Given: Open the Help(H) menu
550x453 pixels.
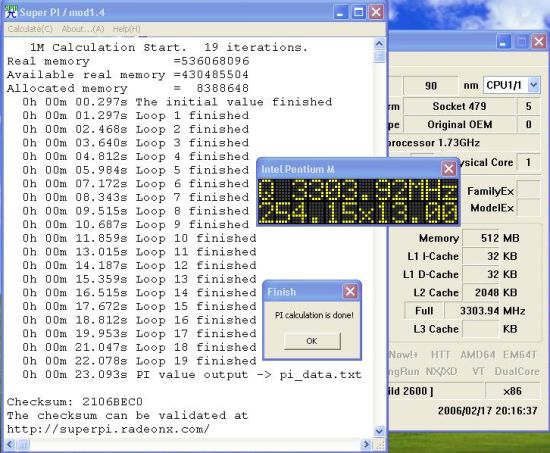Looking at the screenshot, I should click(126, 29).
